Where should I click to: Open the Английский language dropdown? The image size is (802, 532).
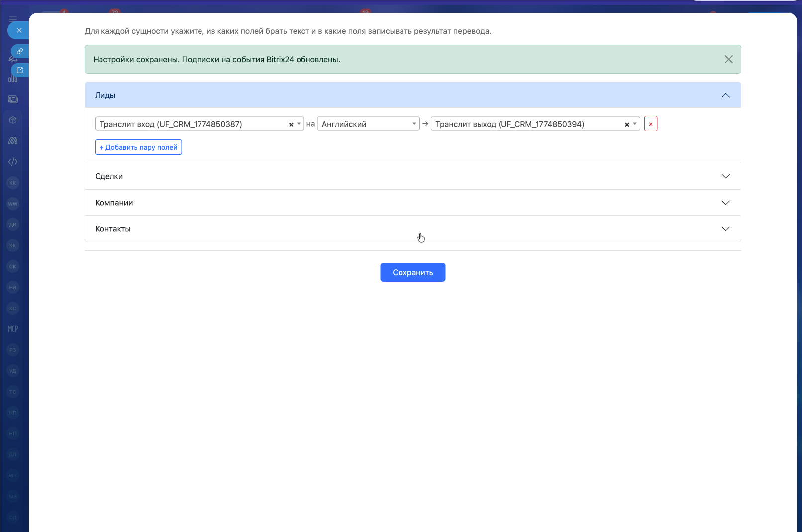pos(368,124)
